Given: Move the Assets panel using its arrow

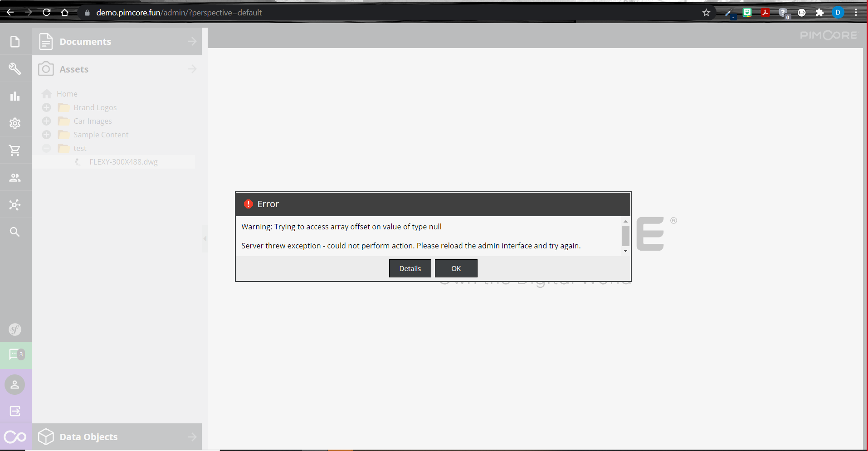Looking at the screenshot, I should [192, 69].
